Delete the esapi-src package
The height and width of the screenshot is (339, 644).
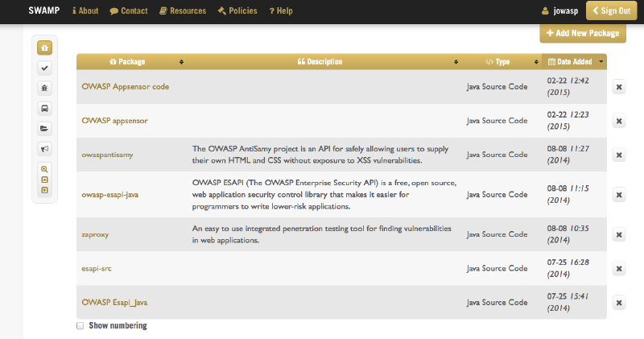click(x=619, y=269)
